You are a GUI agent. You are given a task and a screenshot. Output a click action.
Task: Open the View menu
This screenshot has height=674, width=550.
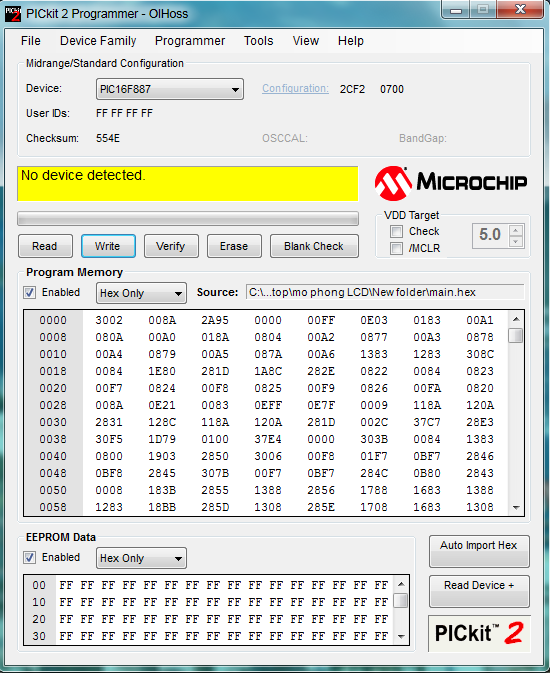coord(306,41)
